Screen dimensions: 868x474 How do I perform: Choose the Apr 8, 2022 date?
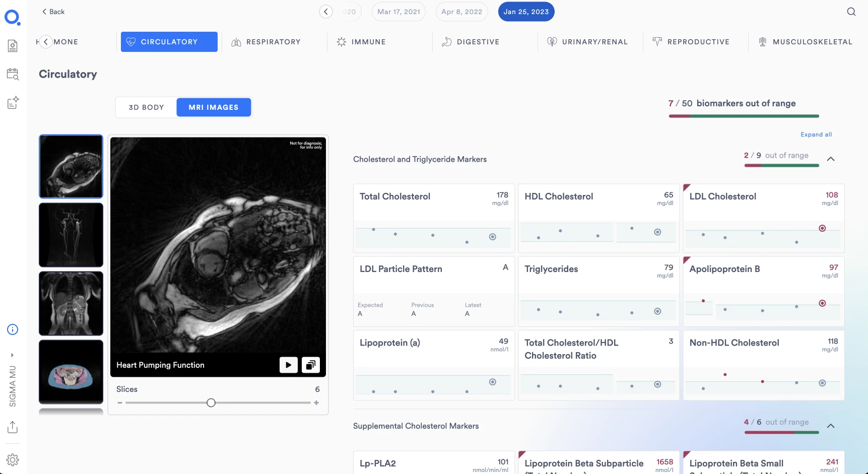click(461, 12)
